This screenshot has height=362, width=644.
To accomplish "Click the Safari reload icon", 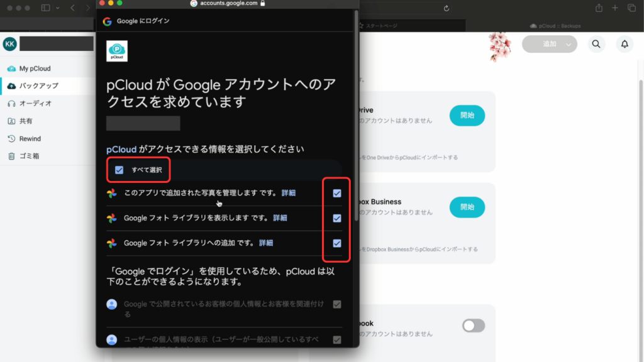I will (x=447, y=8).
